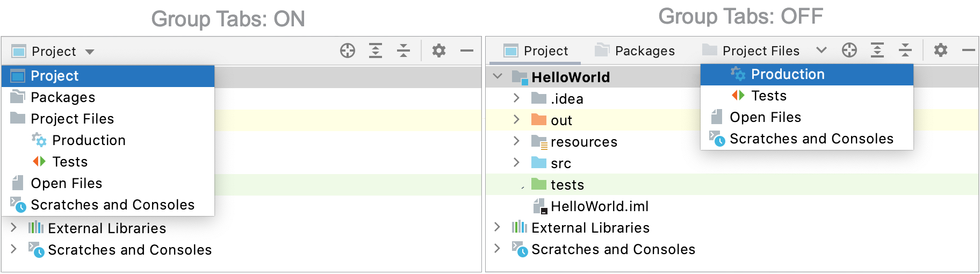Select Production in right popup list
980x274 pixels.
click(807, 75)
